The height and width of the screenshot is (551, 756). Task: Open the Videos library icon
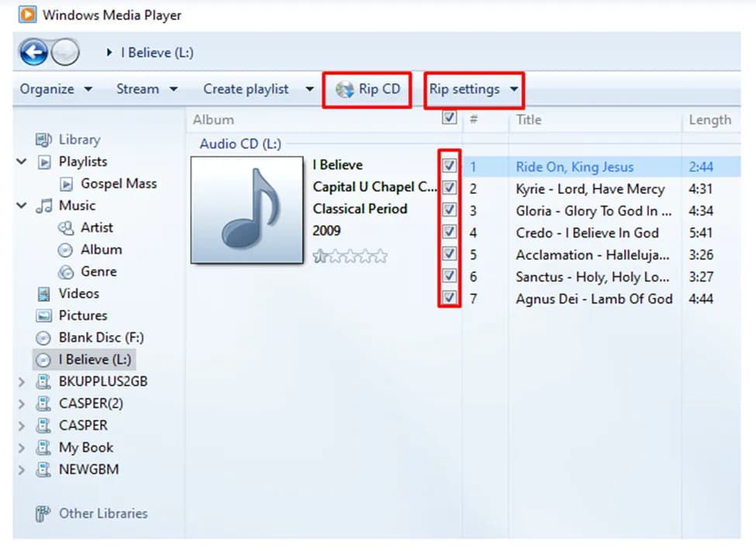click(x=44, y=293)
